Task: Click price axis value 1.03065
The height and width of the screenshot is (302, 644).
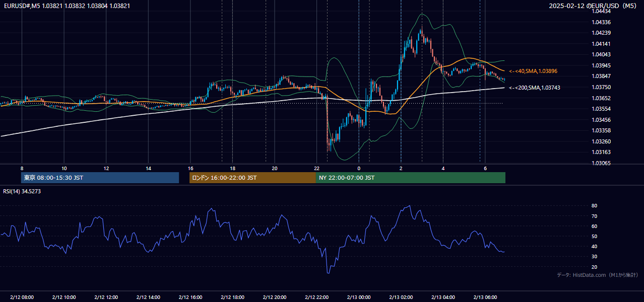Action: [x=601, y=163]
